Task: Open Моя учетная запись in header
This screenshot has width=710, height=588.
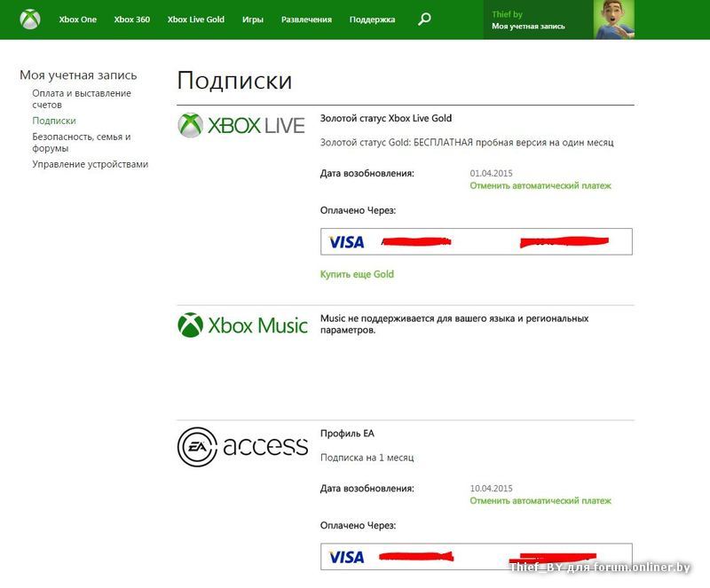Action: (x=528, y=27)
